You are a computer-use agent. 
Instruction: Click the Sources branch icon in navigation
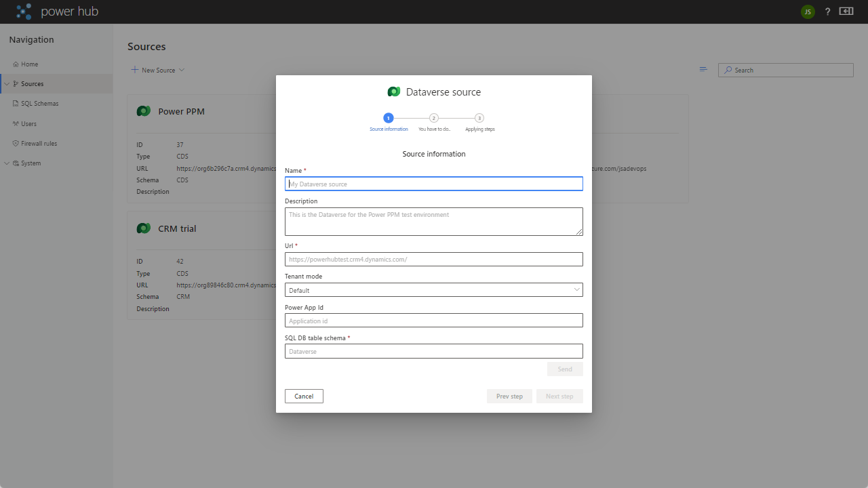pyautogui.click(x=16, y=84)
